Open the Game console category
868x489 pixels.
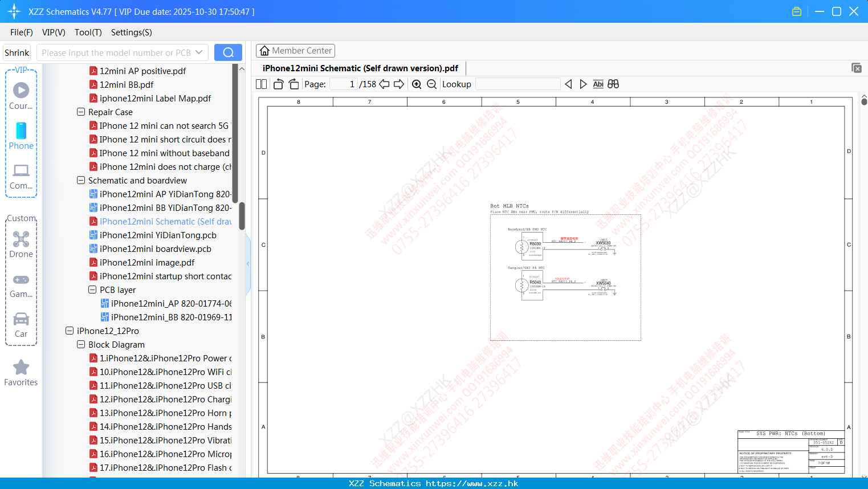click(x=21, y=285)
